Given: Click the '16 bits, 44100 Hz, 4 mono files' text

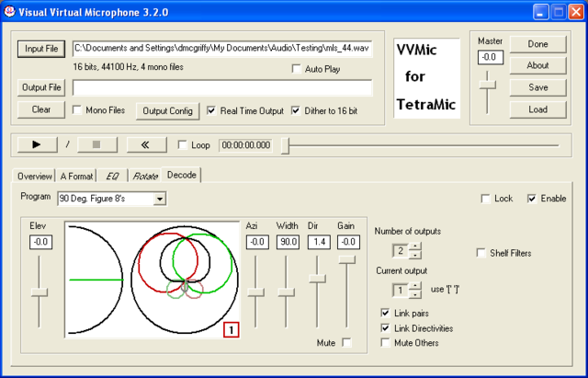Looking at the screenshot, I should click(129, 67).
